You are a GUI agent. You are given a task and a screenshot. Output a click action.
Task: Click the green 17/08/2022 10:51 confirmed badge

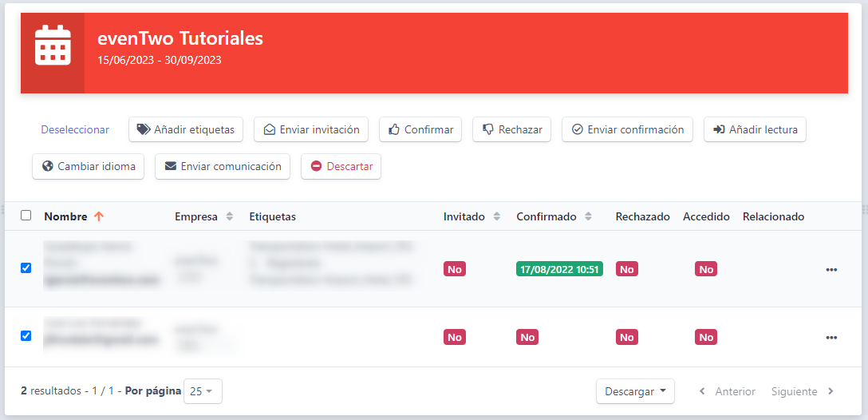[x=559, y=269]
